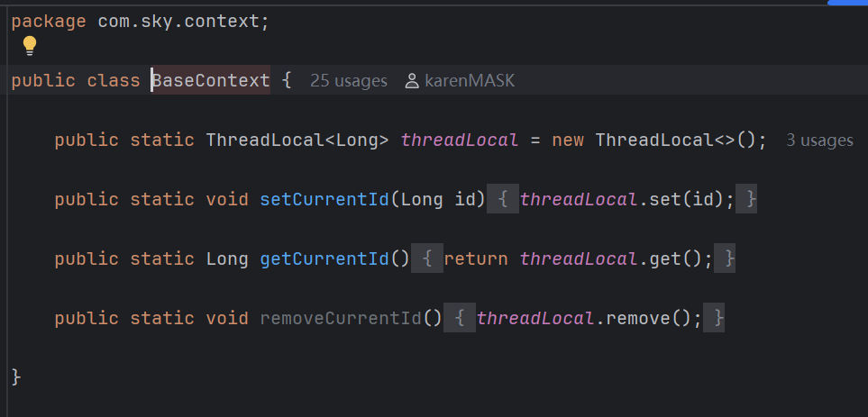
Task: Expand the folded closing brace of removeCurrentId
Action: pos(714,318)
